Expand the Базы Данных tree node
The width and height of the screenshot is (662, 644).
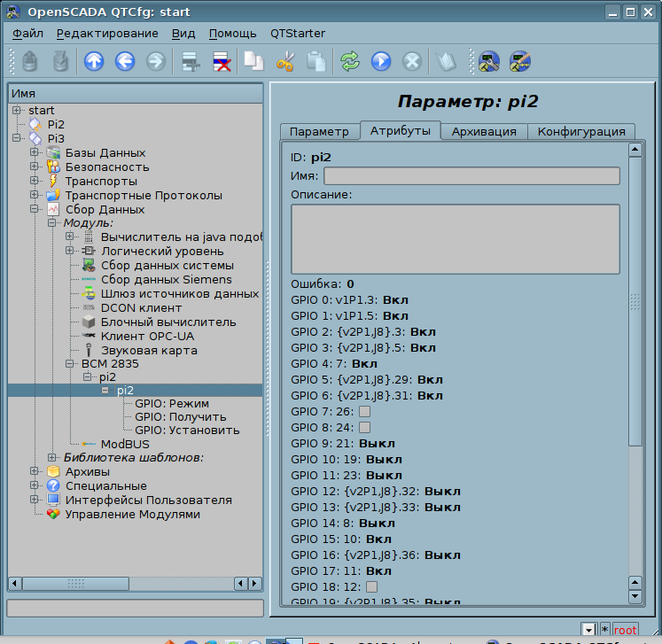pos(35,153)
